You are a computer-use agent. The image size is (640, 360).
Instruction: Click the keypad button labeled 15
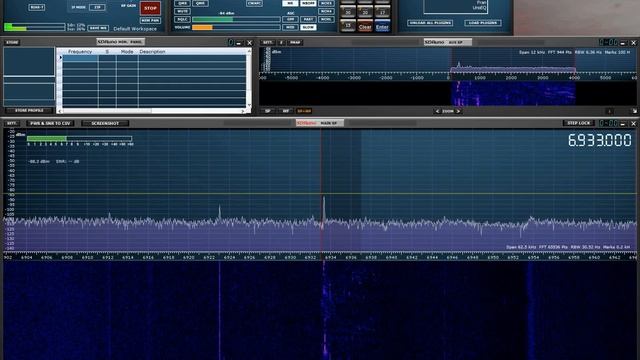pyautogui.click(x=348, y=25)
